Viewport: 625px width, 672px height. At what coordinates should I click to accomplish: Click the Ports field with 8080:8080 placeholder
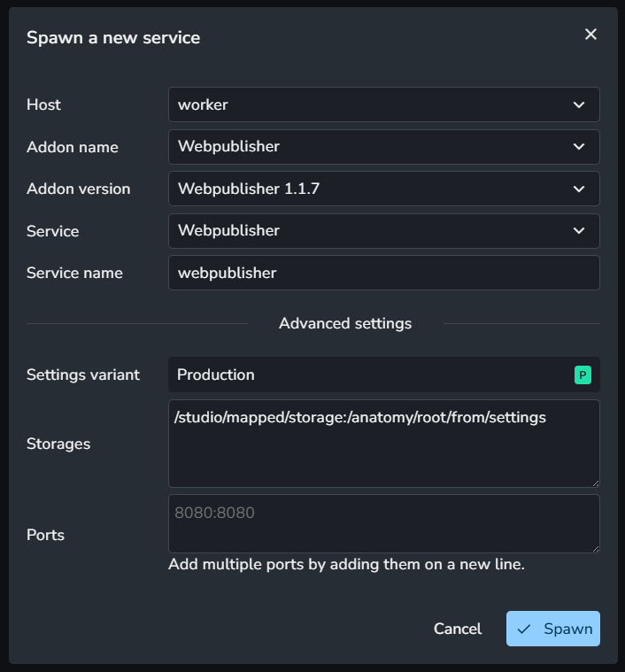(x=383, y=524)
